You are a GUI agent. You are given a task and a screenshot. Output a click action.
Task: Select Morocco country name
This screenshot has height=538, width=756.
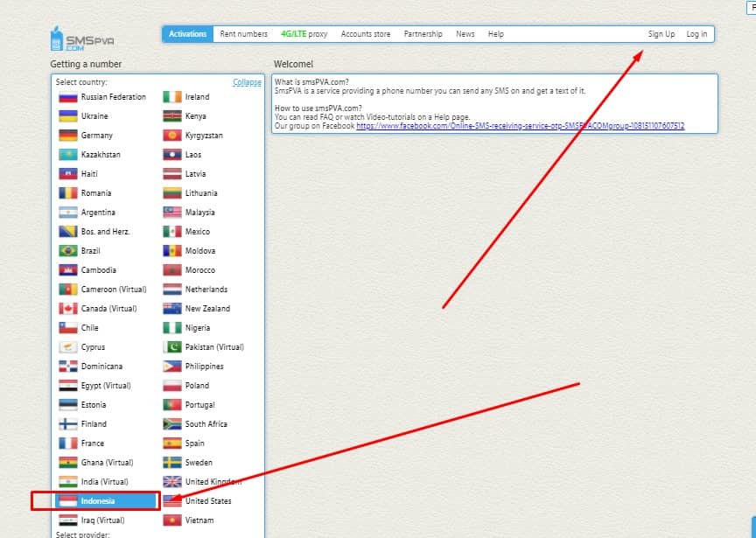click(x=200, y=270)
